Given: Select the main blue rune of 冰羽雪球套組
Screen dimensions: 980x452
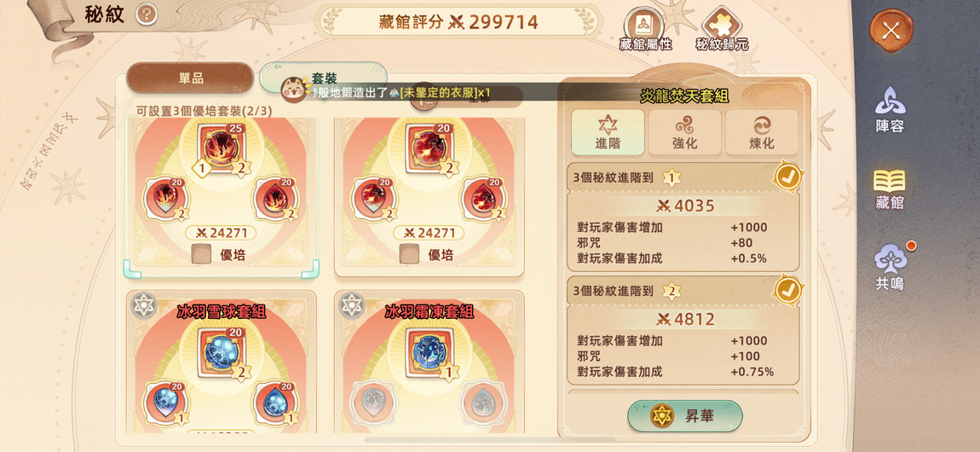Looking at the screenshot, I should coord(222,352).
